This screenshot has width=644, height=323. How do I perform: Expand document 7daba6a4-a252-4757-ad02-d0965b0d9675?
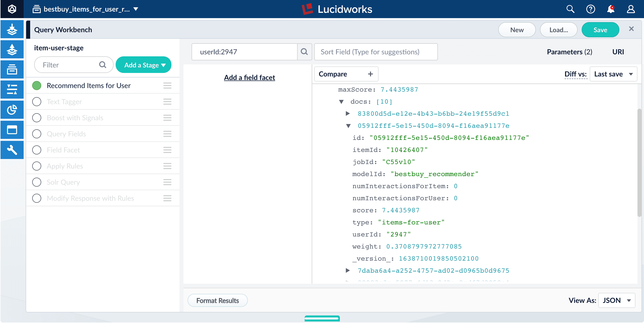348,270
